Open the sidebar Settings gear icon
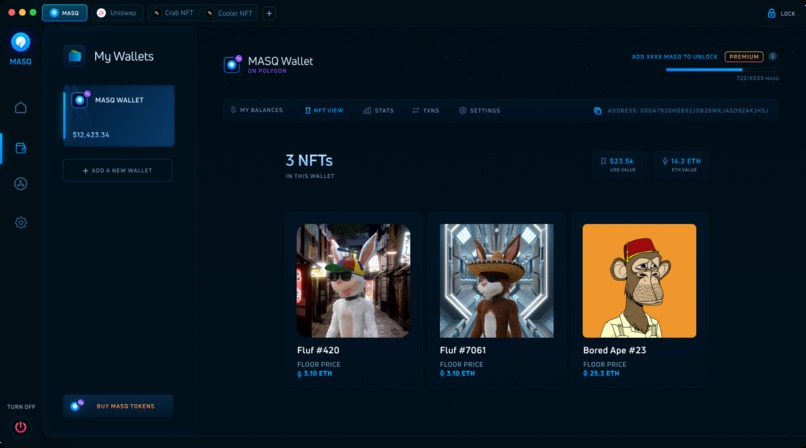Viewport: 806px width, 448px height. [x=21, y=222]
